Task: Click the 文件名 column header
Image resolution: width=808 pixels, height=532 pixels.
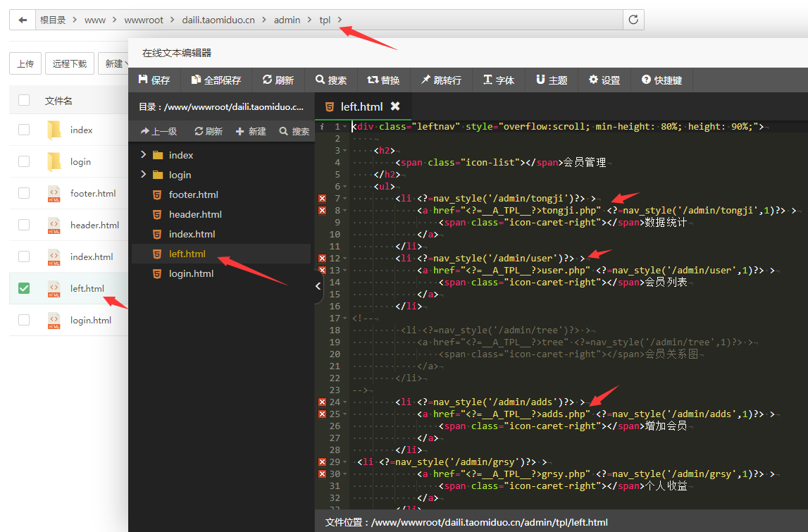Action: pos(58,101)
